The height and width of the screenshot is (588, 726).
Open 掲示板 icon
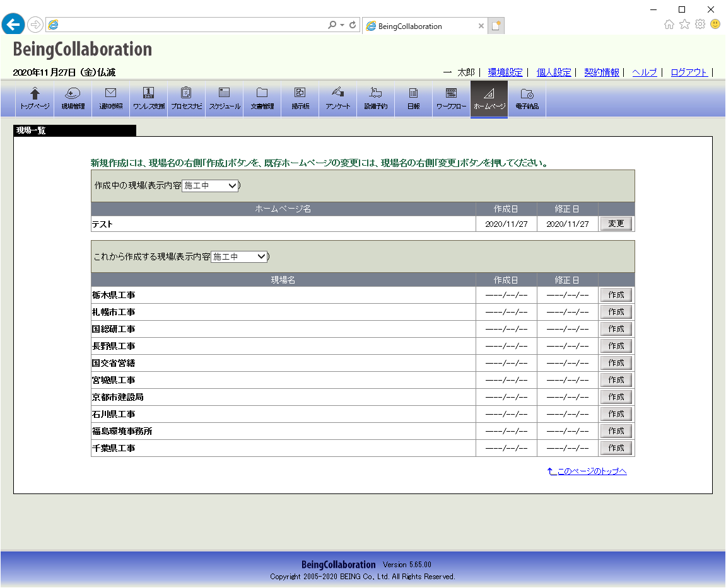pyautogui.click(x=300, y=98)
